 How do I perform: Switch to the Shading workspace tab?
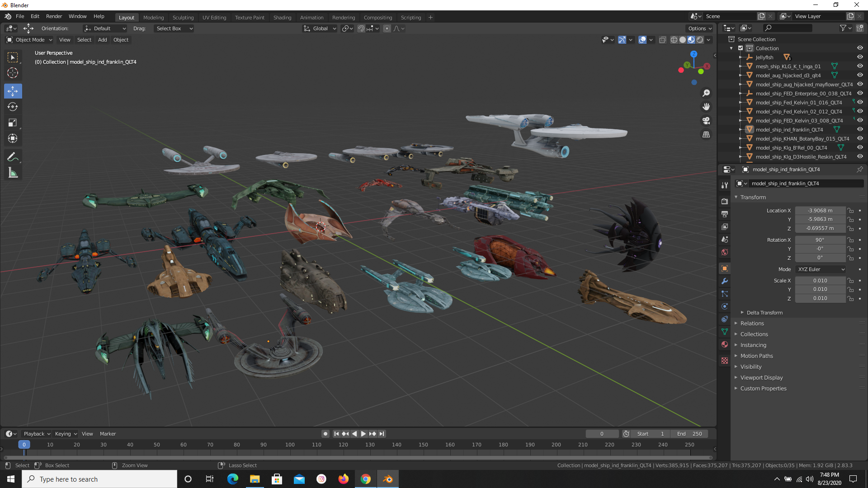[x=282, y=18]
